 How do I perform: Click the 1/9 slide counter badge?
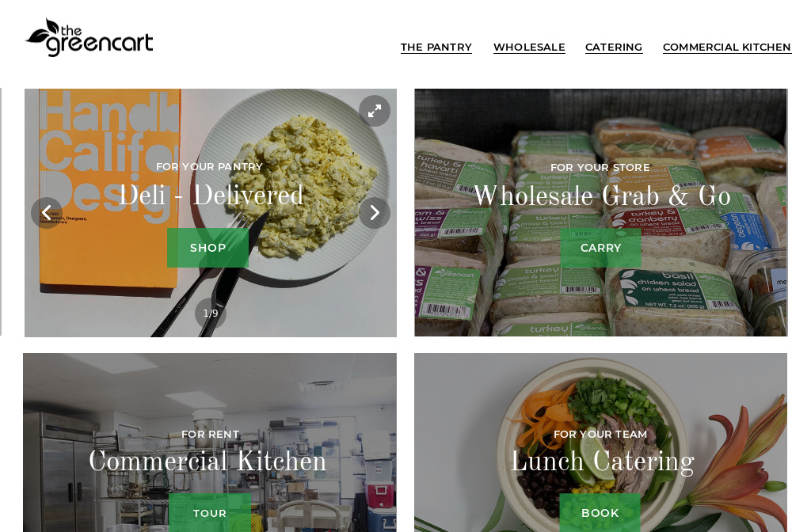(x=211, y=313)
